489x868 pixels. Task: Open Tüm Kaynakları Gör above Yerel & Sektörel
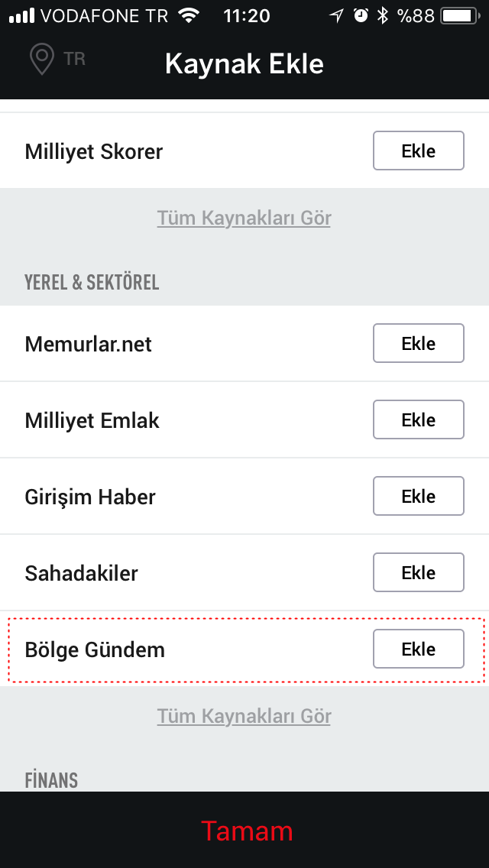coord(244,219)
